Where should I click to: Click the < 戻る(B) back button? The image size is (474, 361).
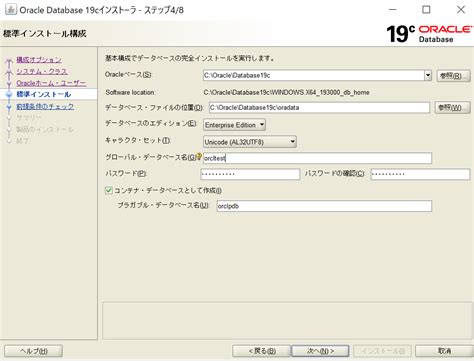coord(262,351)
